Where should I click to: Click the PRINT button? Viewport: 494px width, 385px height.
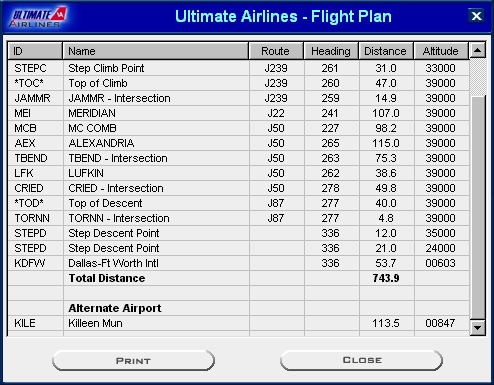133,361
